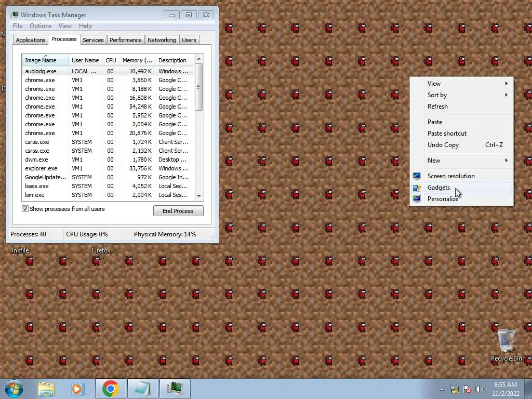Choose Paste from the context menu
Viewport: 532px width, 399px height.
[x=462, y=122]
